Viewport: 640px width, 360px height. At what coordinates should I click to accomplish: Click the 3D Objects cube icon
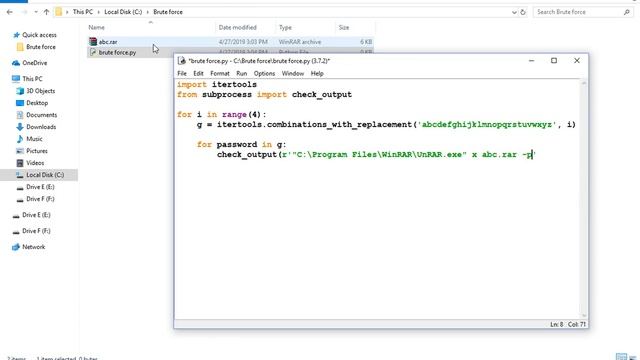(20, 91)
